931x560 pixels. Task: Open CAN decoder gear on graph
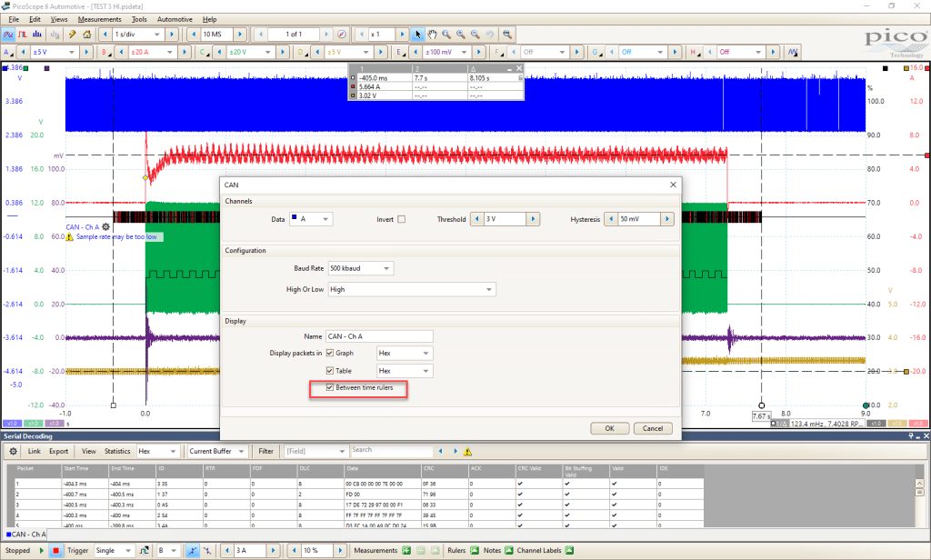point(105,227)
